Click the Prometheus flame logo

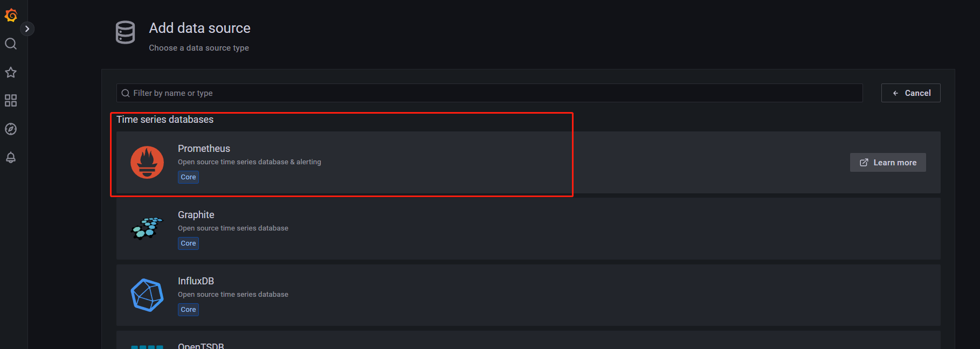coord(147,162)
